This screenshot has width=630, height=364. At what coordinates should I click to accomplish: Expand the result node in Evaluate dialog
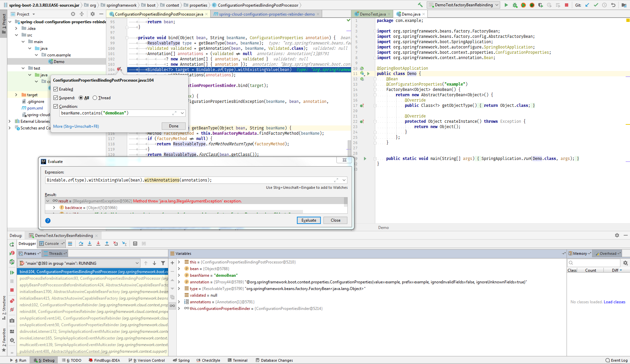[47, 201]
